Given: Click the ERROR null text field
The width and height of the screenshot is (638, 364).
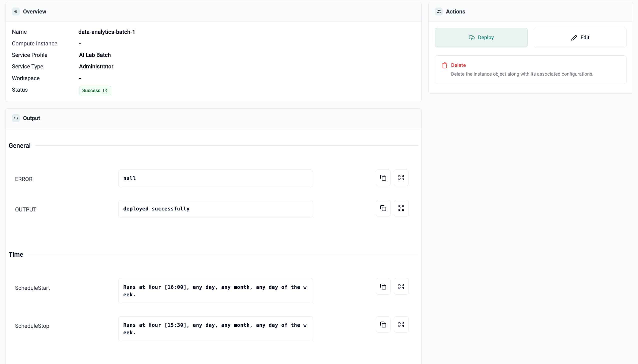Looking at the screenshot, I should 215,179.
